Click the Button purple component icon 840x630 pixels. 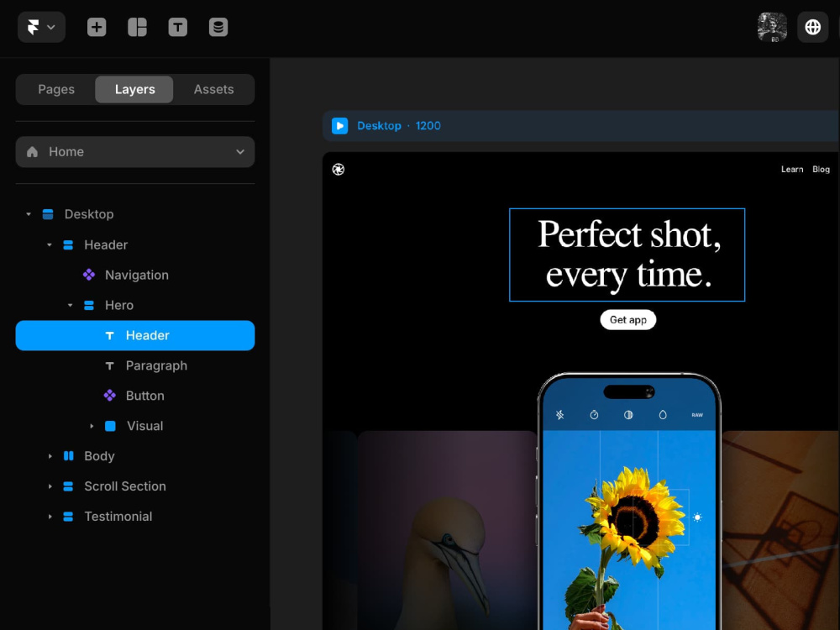[110, 396]
